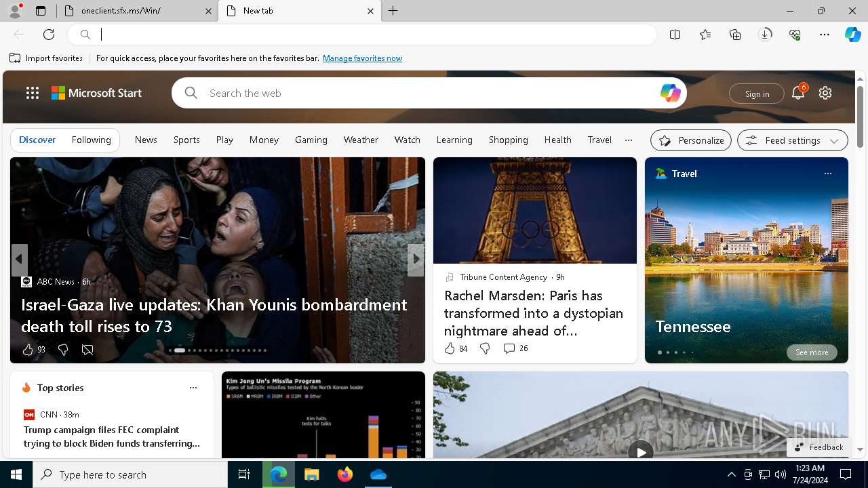Image resolution: width=868 pixels, height=488 pixels.
Task: Click the Sign in button
Action: (x=757, y=94)
